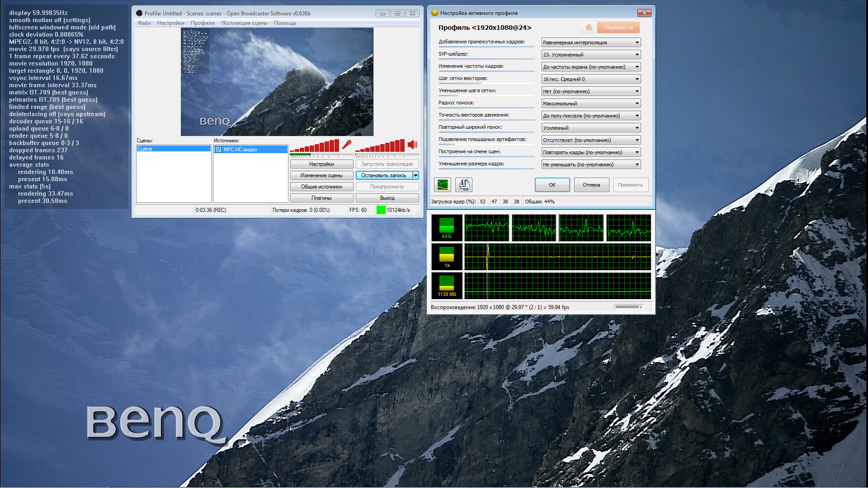The width and height of the screenshot is (868, 488).
Task: Click the 44% CPU load meter
Action: coord(447,228)
